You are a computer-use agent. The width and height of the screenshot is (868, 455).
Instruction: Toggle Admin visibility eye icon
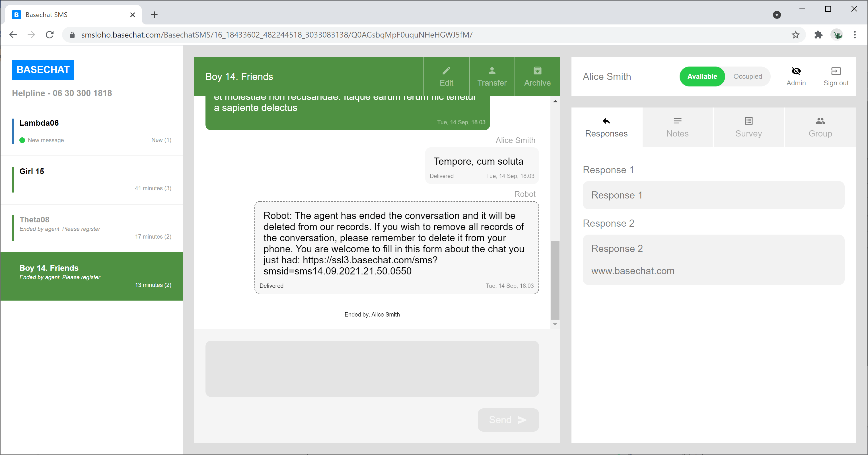(796, 71)
